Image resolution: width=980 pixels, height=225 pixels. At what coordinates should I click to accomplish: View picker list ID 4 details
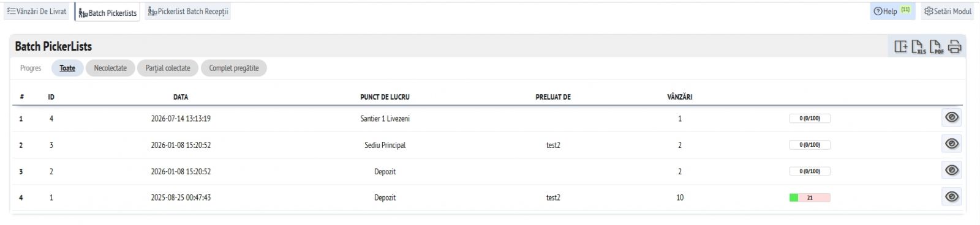click(x=951, y=117)
